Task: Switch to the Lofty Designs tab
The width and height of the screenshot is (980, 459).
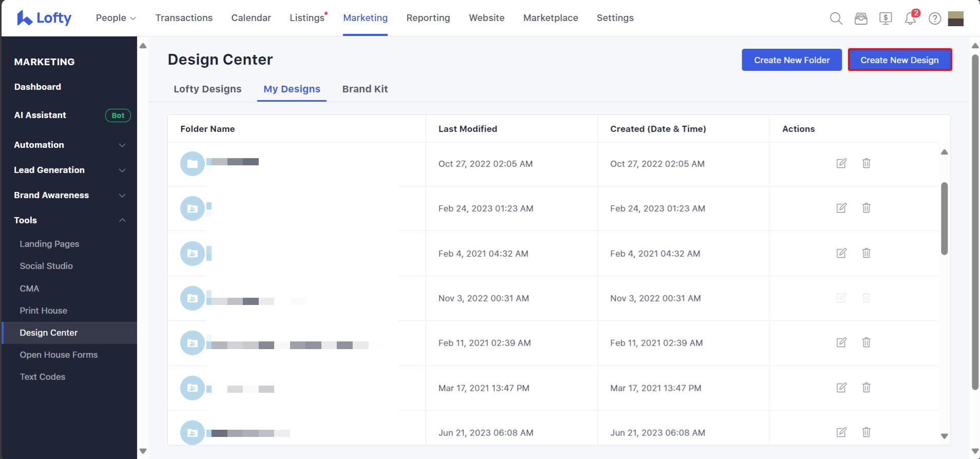Action: (x=207, y=89)
